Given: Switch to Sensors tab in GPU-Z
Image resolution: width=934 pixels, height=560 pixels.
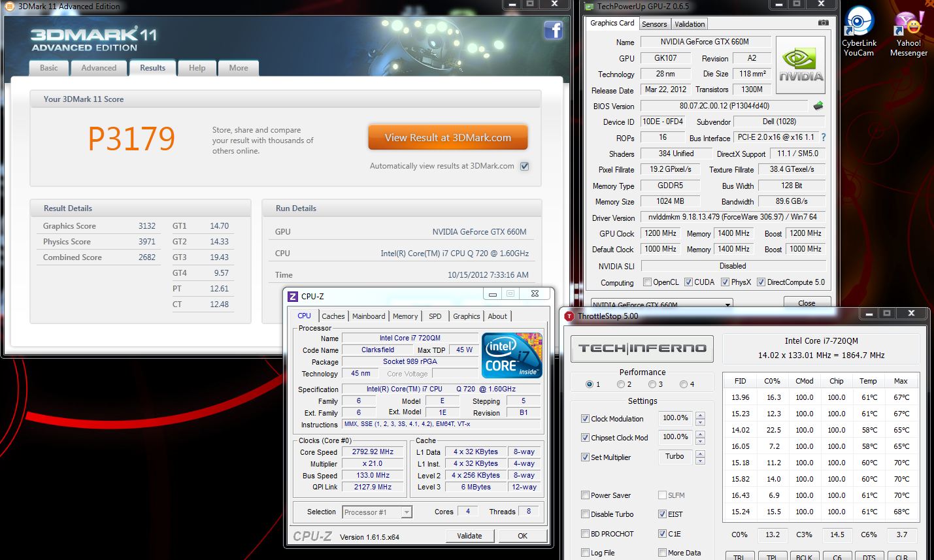Looking at the screenshot, I should 654,24.
